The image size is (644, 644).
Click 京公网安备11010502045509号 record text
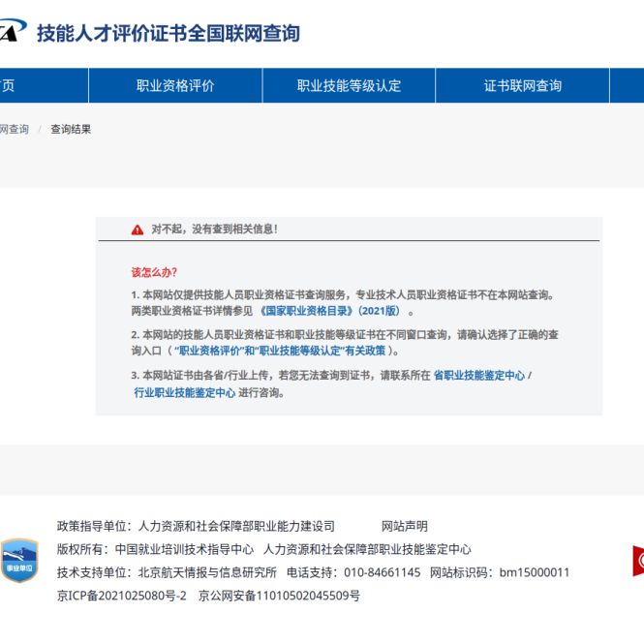coord(279,596)
